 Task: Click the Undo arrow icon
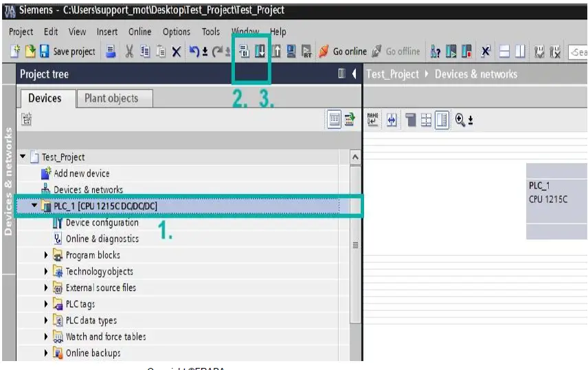(x=194, y=52)
